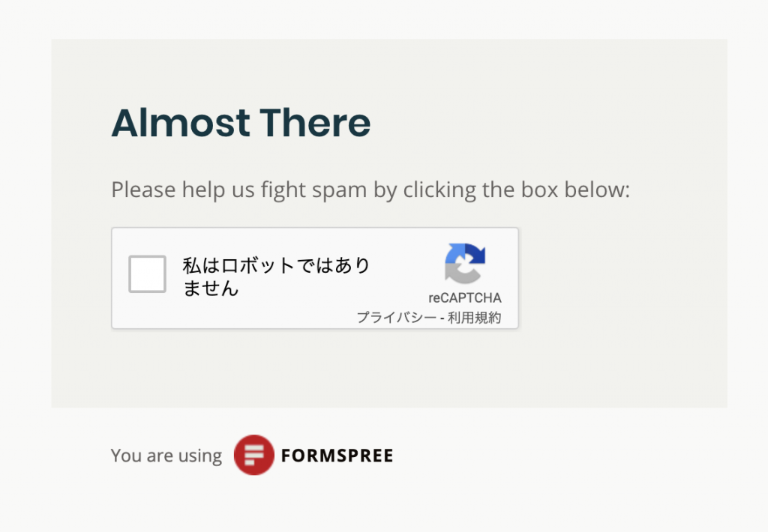Click the 私はロボットではありません label text
This screenshot has height=532, width=768.
click(276, 276)
